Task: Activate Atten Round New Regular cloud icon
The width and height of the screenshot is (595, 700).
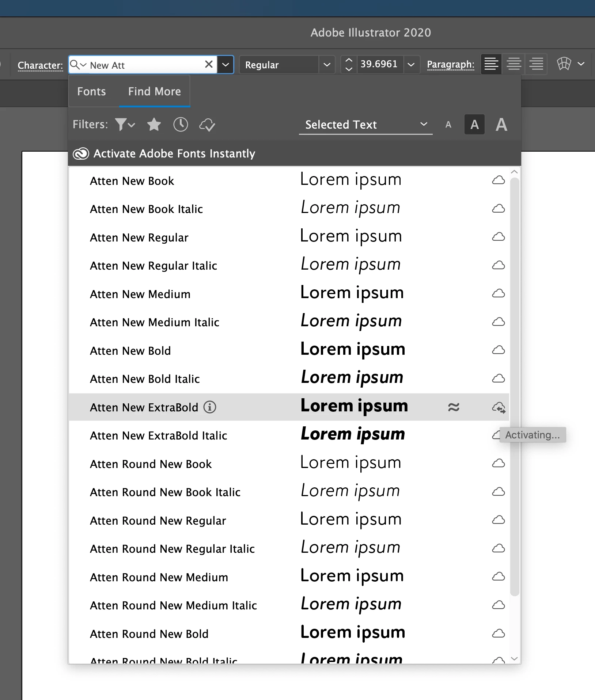Action: 499,520
